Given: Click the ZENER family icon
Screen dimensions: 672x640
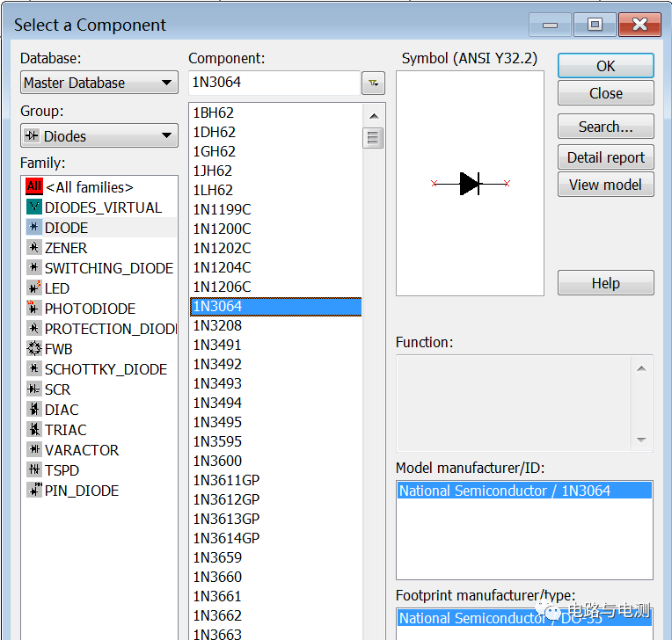Looking at the screenshot, I should pos(33,248).
